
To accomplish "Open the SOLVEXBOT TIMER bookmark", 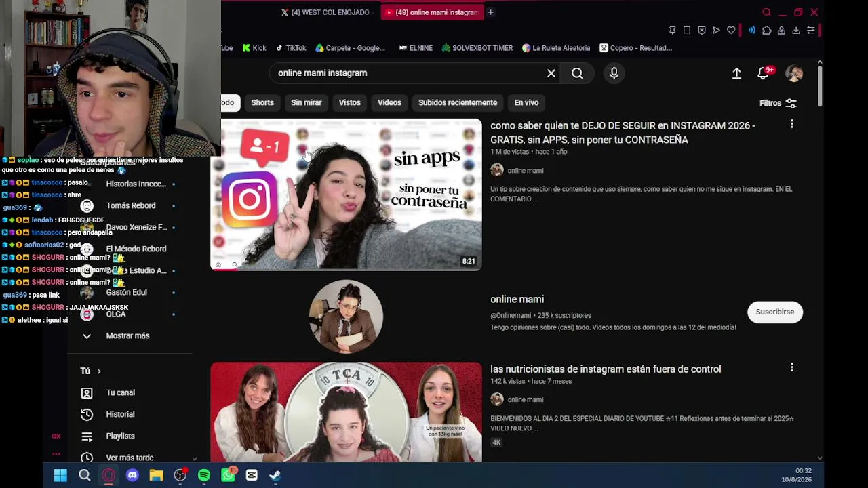I will (x=477, y=48).
